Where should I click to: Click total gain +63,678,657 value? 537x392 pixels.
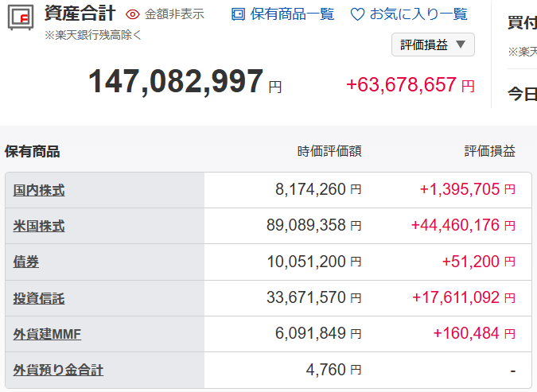coord(402,85)
